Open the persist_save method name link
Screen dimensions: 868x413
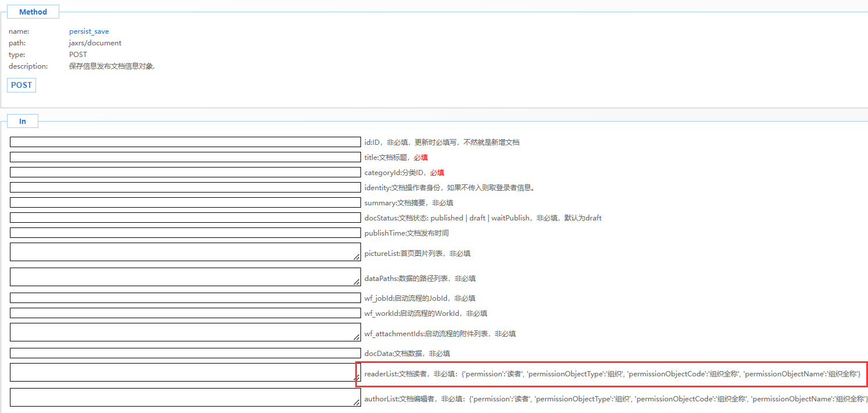point(89,31)
